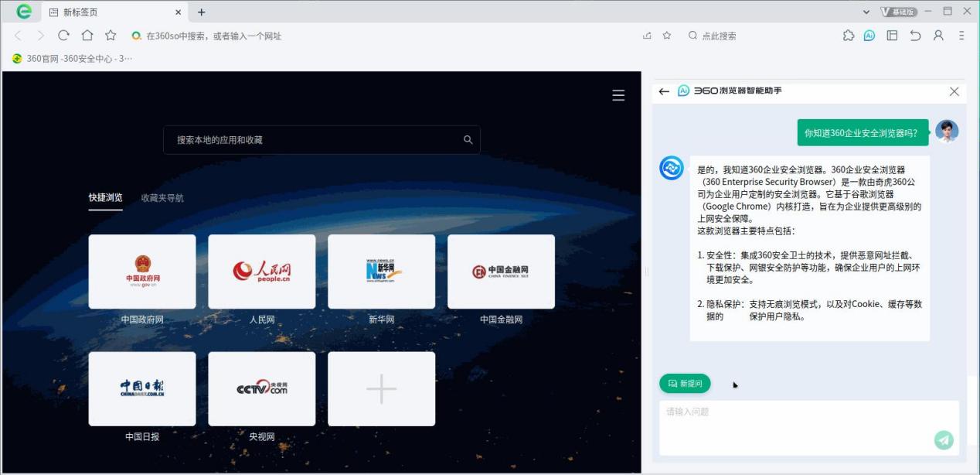Go back with the back arrow
This screenshot has height=475, width=980.
(18, 36)
